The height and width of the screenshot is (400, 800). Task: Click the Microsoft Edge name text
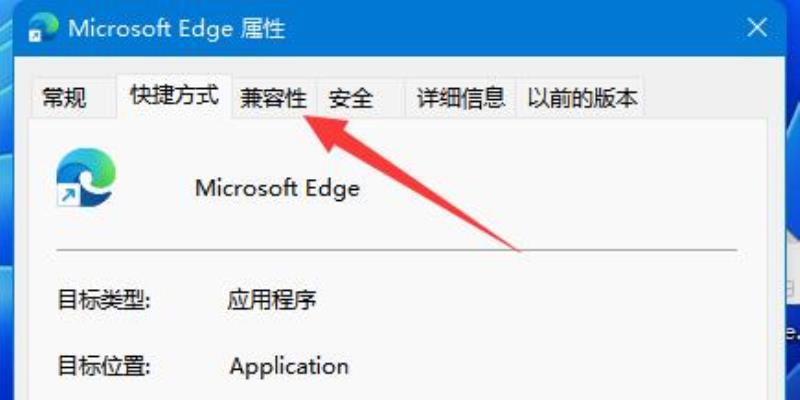tap(277, 188)
